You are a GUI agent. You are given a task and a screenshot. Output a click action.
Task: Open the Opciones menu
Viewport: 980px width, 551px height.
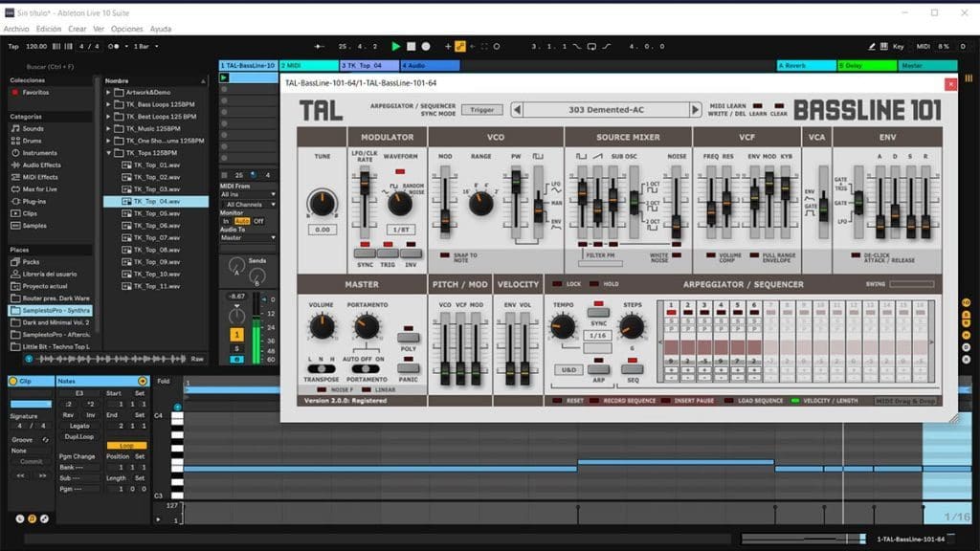click(x=127, y=29)
